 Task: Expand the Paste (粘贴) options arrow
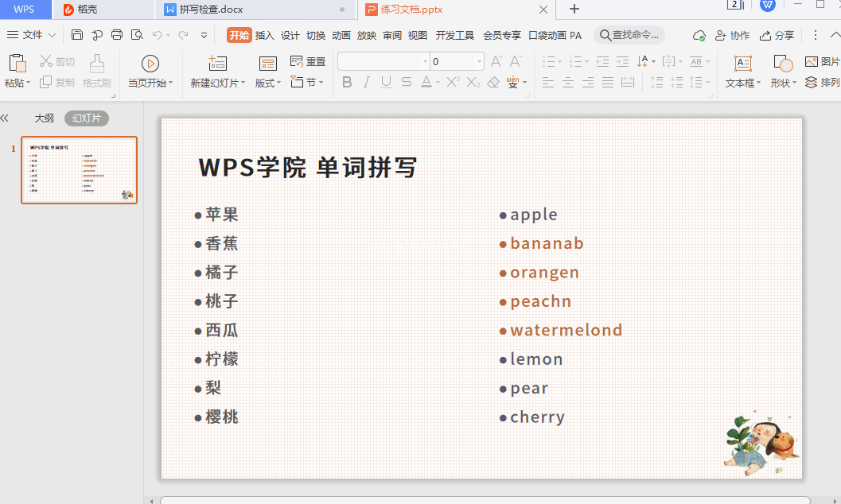(x=28, y=83)
